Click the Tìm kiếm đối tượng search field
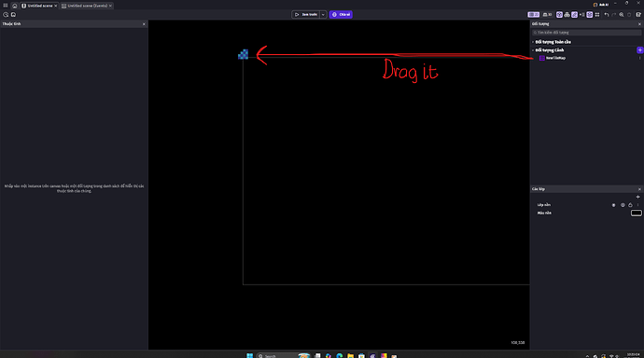The height and width of the screenshot is (358, 644). tap(586, 33)
